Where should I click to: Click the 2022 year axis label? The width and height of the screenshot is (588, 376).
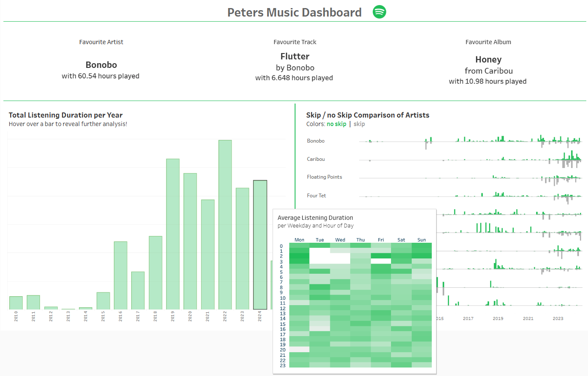pos(225,316)
